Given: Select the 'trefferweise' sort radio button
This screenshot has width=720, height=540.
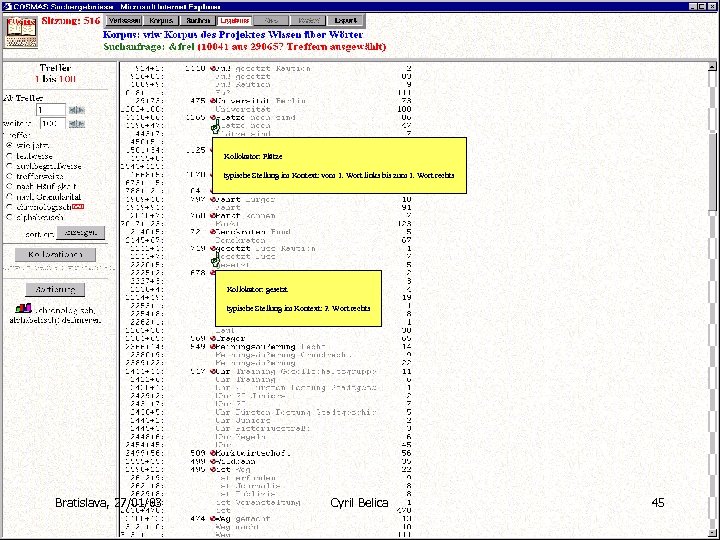Looking at the screenshot, I should tap(10, 176).
